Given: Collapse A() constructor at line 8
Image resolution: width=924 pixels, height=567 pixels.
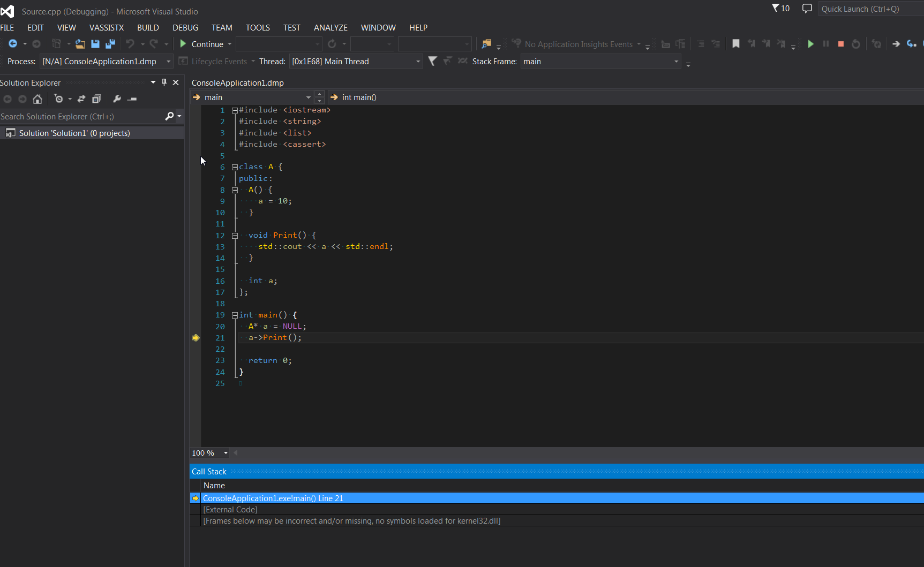Looking at the screenshot, I should pyautogui.click(x=235, y=190).
